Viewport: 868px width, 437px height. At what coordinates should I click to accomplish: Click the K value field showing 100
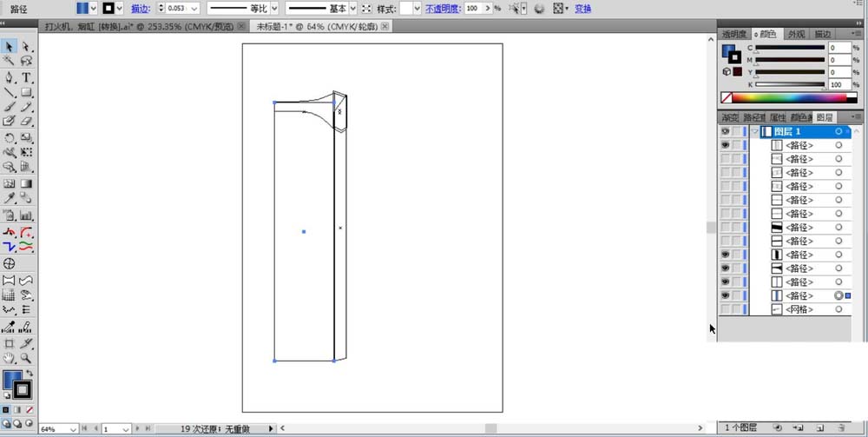click(x=839, y=85)
